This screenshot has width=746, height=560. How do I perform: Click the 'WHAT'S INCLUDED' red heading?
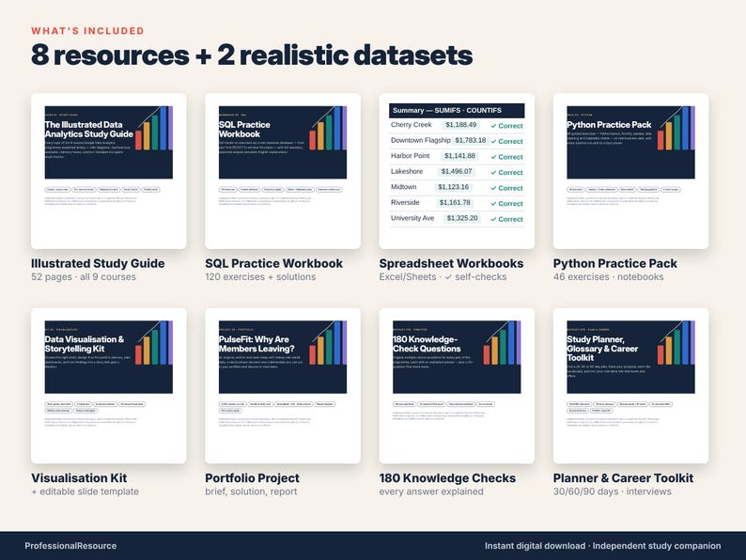tap(87, 31)
